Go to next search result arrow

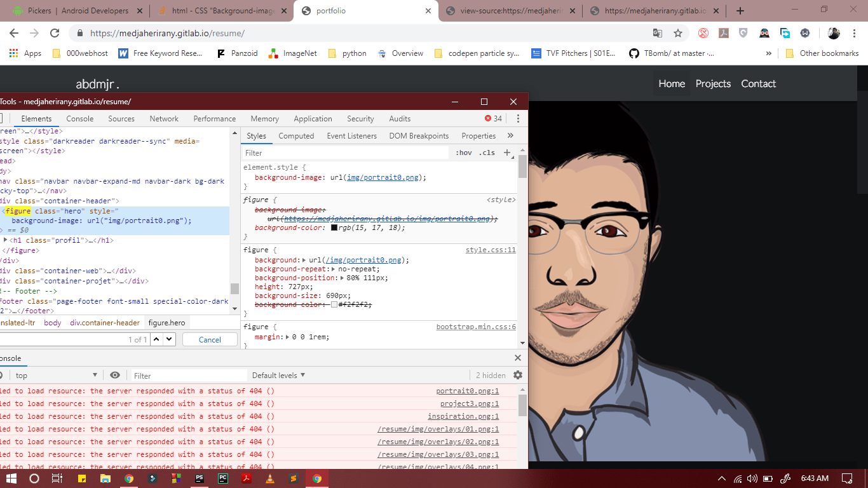point(169,339)
